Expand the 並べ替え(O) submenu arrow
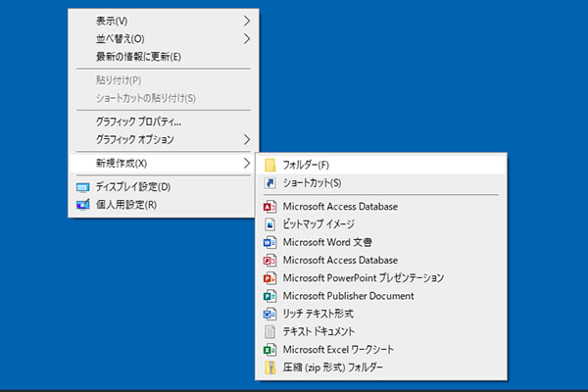The width and height of the screenshot is (588, 392). tap(246, 38)
